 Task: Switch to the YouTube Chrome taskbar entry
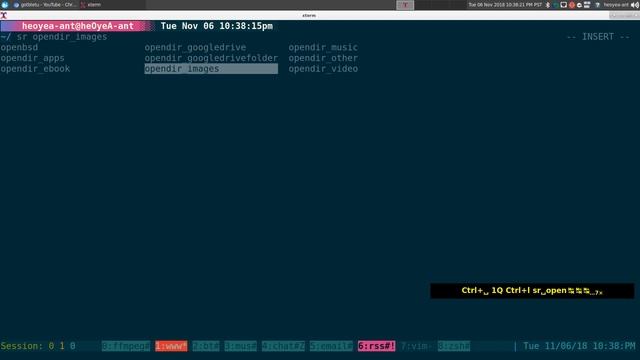tap(44, 5)
